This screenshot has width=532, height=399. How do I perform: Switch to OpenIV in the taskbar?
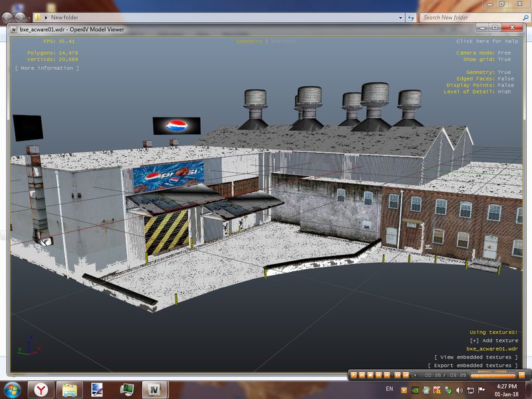tap(154, 390)
